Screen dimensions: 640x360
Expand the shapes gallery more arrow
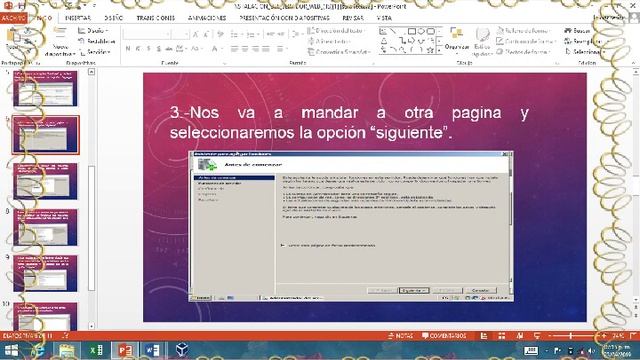pyautogui.click(x=440, y=51)
